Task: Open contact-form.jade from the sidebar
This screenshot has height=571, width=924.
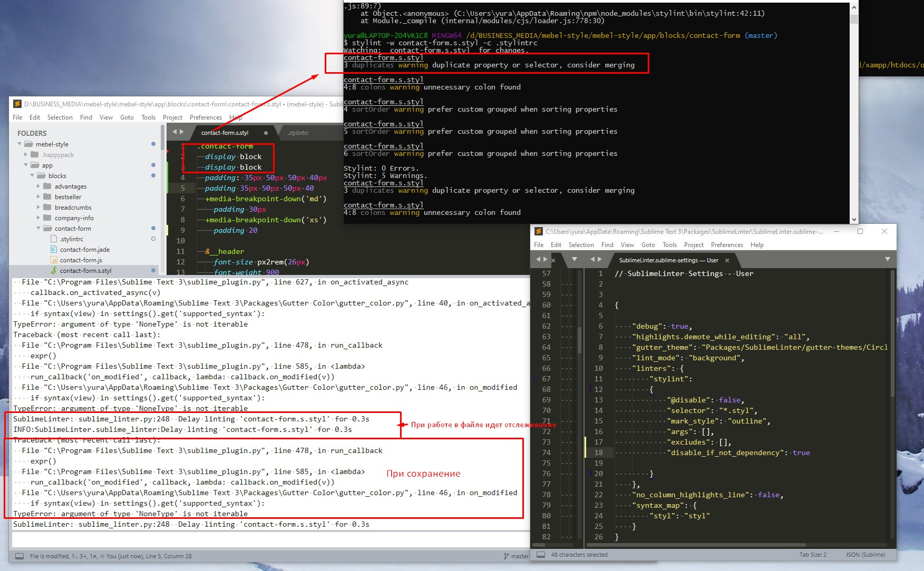Action: pos(84,249)
